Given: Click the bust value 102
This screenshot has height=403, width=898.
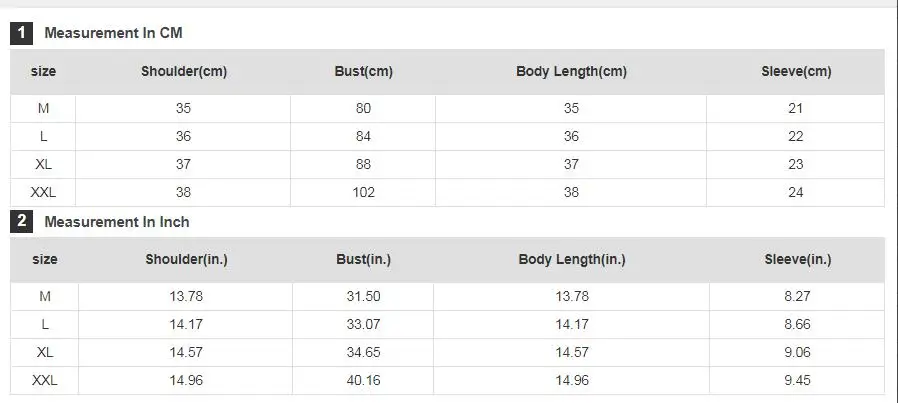Looking at the screenshot, I should (x=363, y=192).
